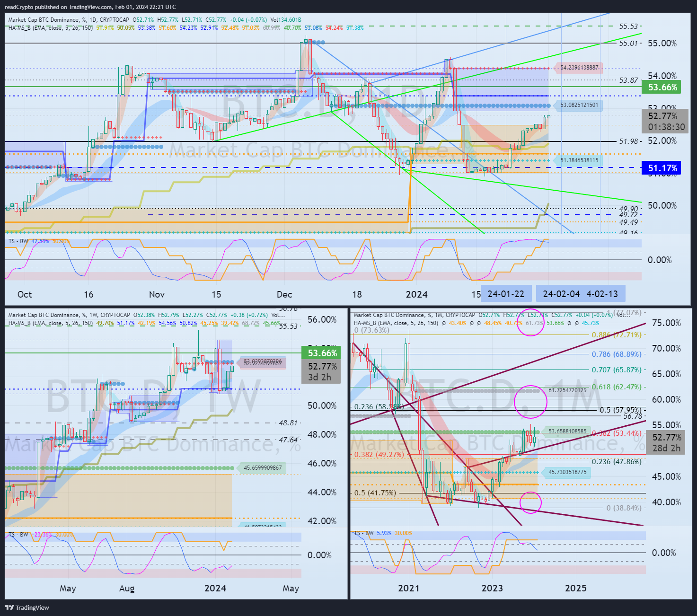Click the Nov label on daily time axis
Viewport: 697px width, 616px height.
(x=157, y=294)
